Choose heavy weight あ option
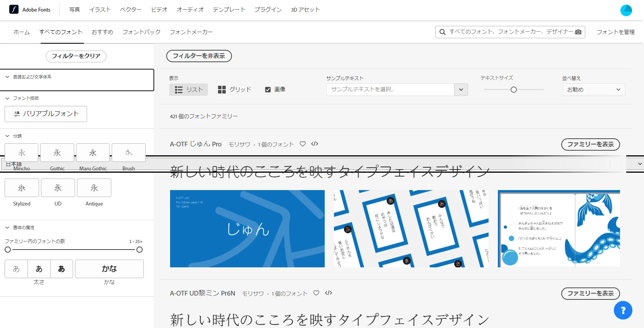Image resolution: width=644 pixels, height=328 pixels. coord(61,269)
